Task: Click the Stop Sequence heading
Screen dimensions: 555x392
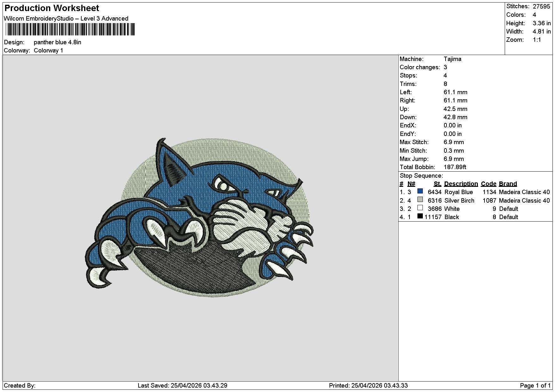Action: (x=421, y=175)
